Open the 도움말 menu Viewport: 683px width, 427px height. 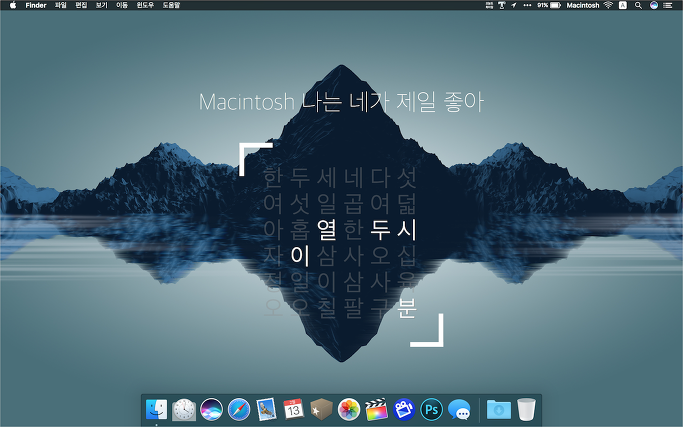click(171, 5)
